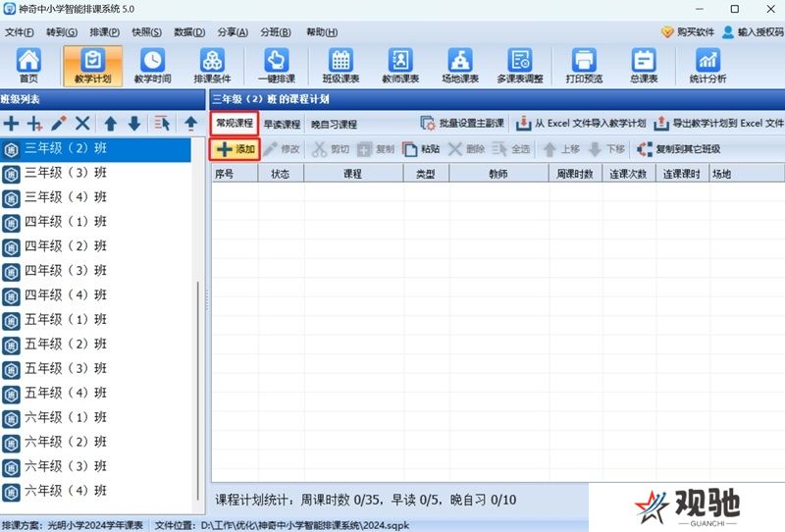The width and height of the screenshot is (785, 532).
Task: Click the add class plus icon in 班级列表
Action: (x=11, y=124)
